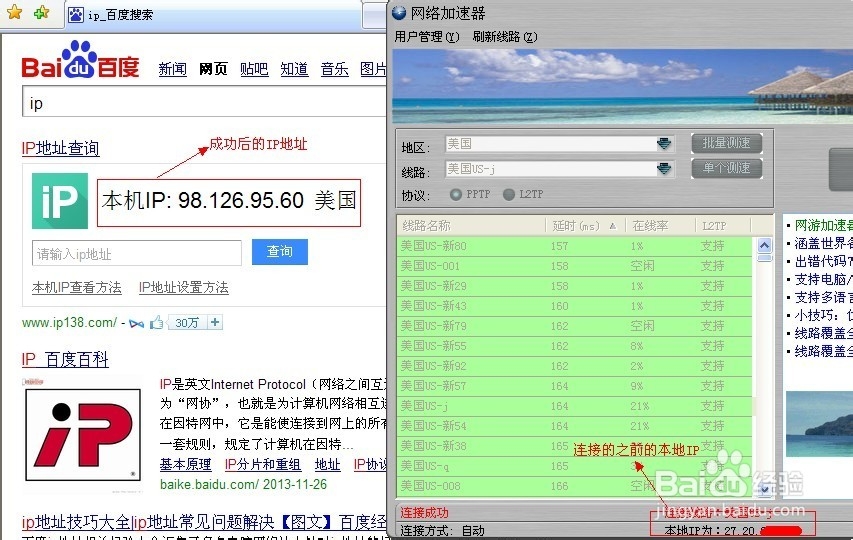Select Baidu 网页 tab

213,69
